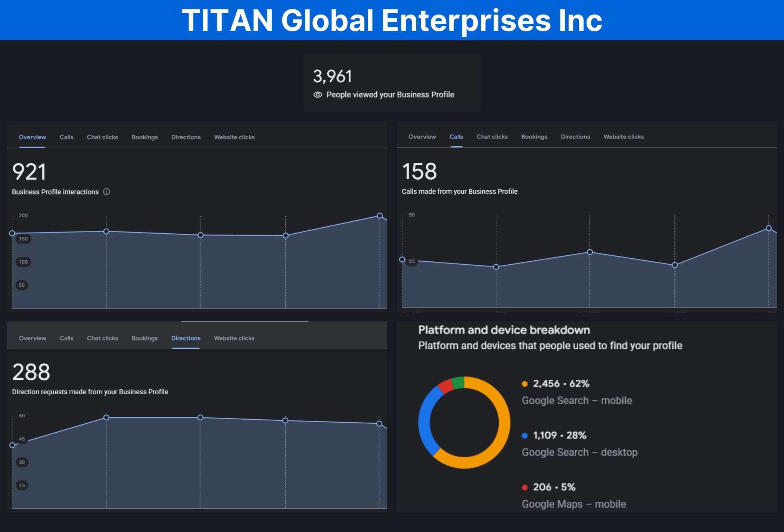Viewport: 784px width, 532px height.
Task: Click the last data point on the calls chart
Action: coord(769,228)
